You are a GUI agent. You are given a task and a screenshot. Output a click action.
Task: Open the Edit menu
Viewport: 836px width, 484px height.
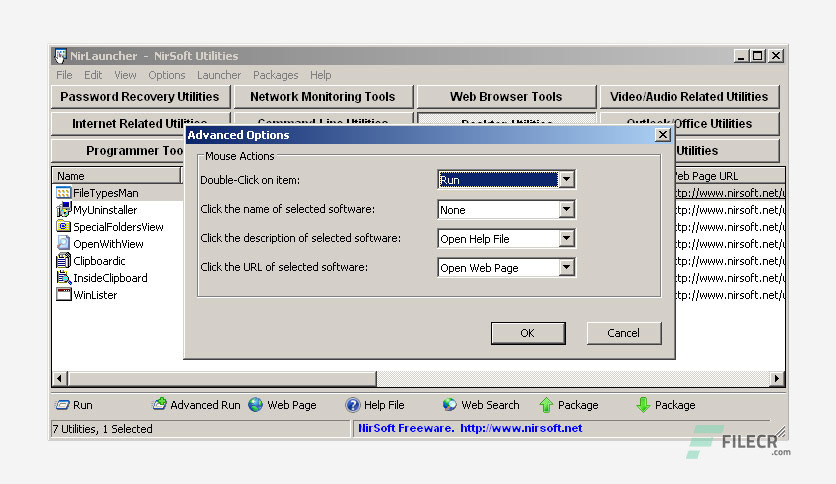pos(93,75)
